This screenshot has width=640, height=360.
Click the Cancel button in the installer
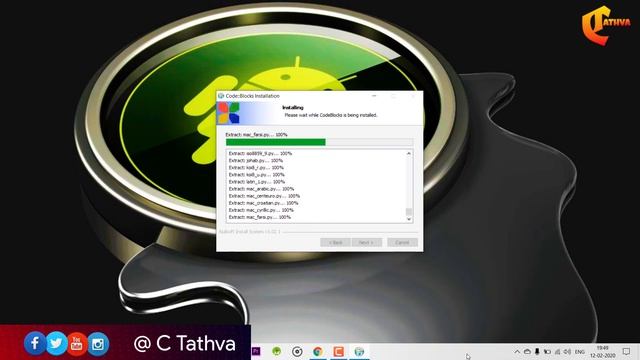(402, 242)
